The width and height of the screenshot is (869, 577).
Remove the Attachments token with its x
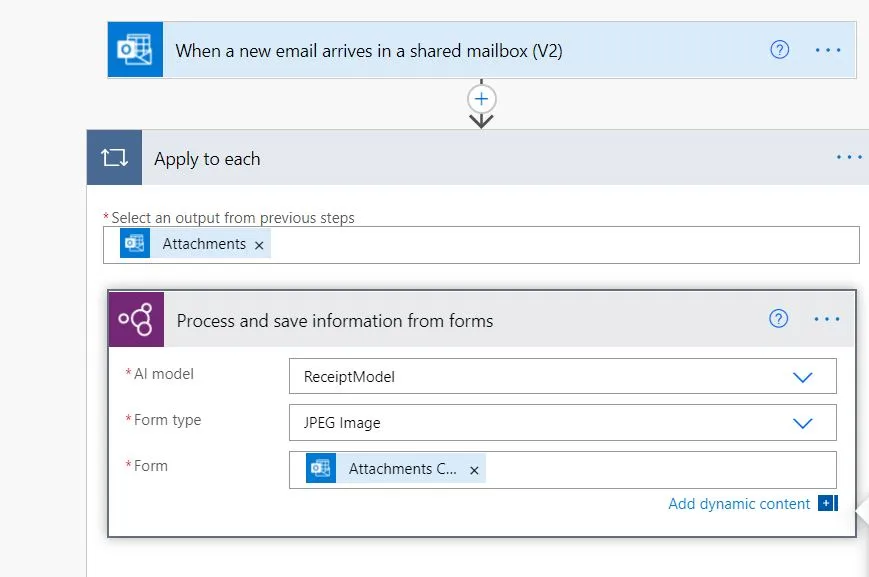(258, 243)
